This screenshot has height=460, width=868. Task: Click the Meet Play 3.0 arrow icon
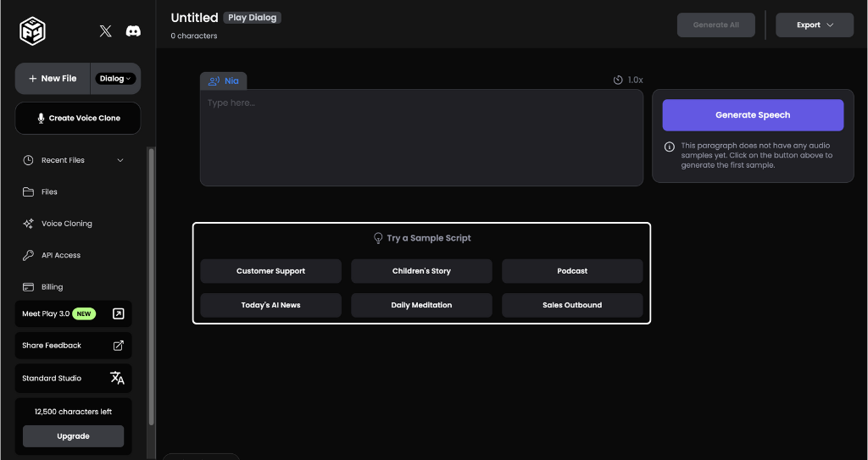coord(119,314)
